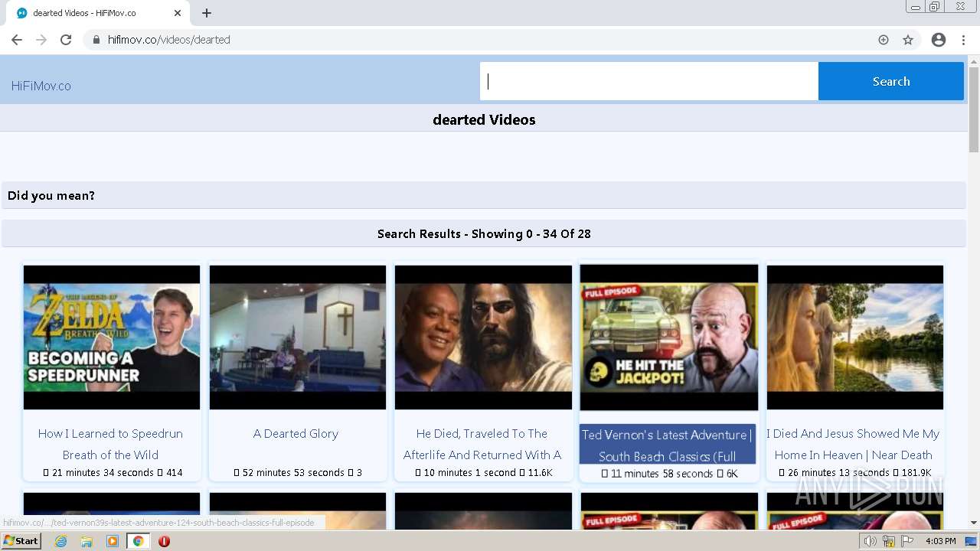Open the afterlife Jesus video thumbnail

483,337
